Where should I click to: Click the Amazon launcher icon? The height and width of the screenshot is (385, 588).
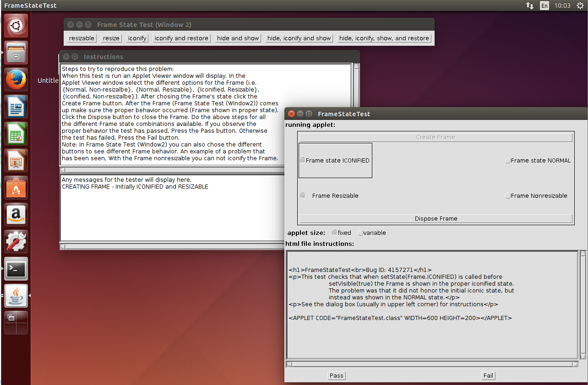16,215
